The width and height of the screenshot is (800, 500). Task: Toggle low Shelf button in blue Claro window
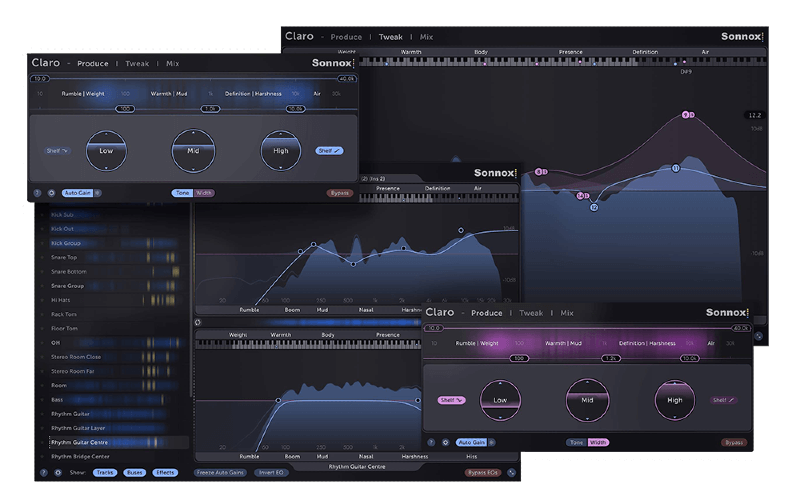click(x=57, y=151)
